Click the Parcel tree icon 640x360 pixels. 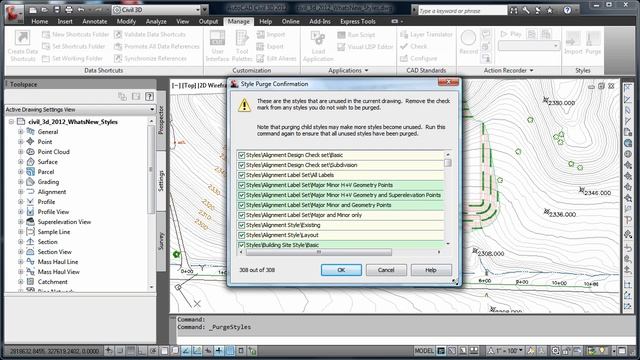(x=30, y=171)
